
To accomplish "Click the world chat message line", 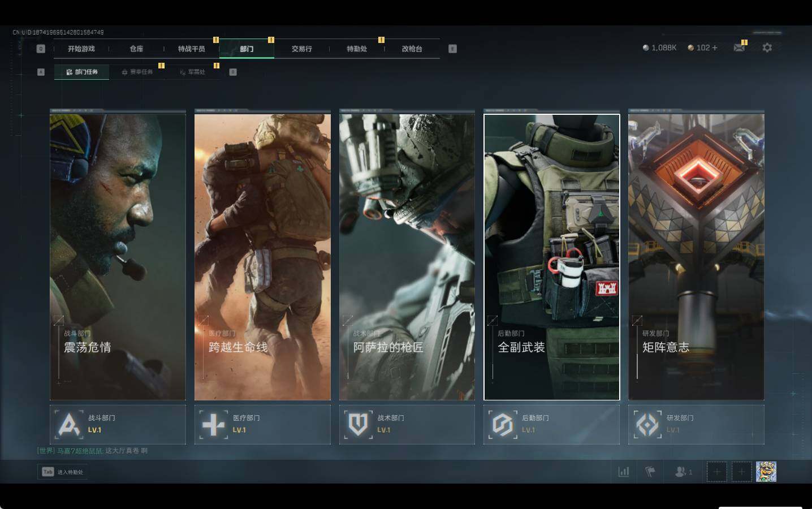I will click(92, 451).
